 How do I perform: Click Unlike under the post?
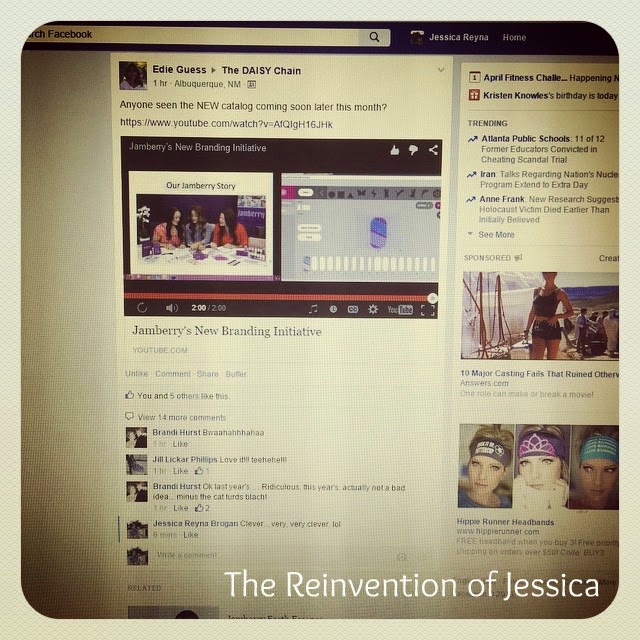pos(136,373)
